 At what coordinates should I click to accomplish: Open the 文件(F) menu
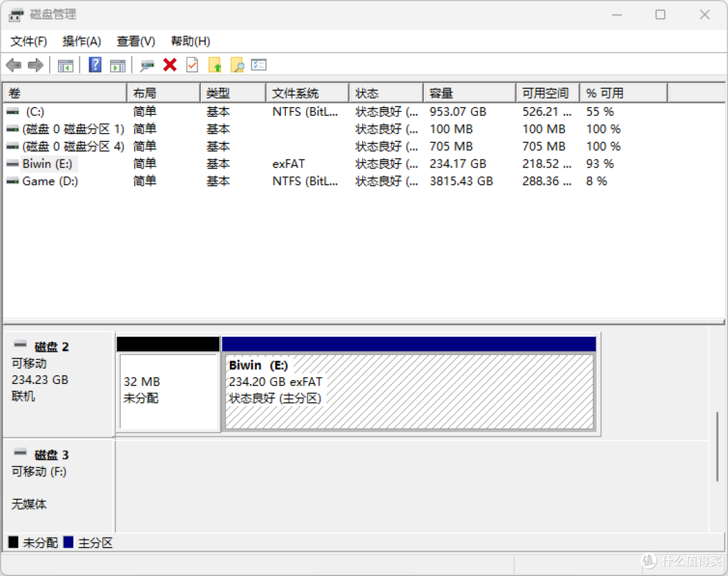29,41
